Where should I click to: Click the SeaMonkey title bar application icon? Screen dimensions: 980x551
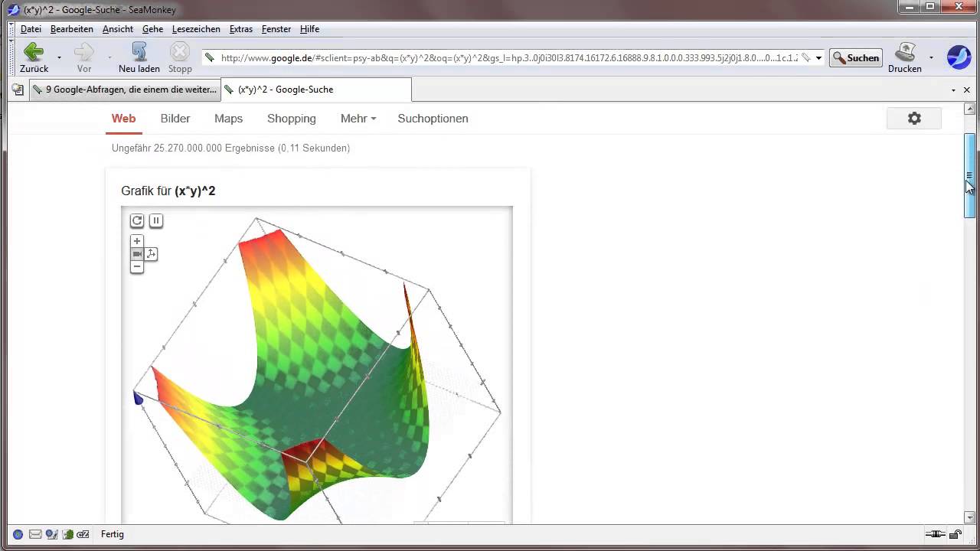click(x=13, y=10)
